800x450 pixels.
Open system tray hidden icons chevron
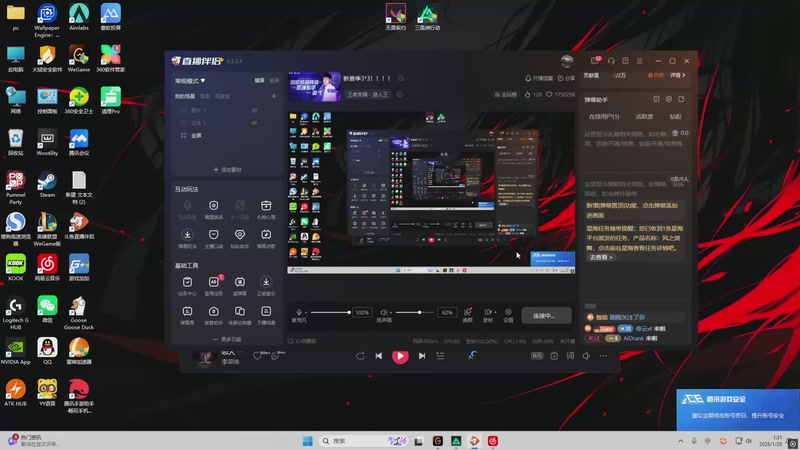(681, 441)
